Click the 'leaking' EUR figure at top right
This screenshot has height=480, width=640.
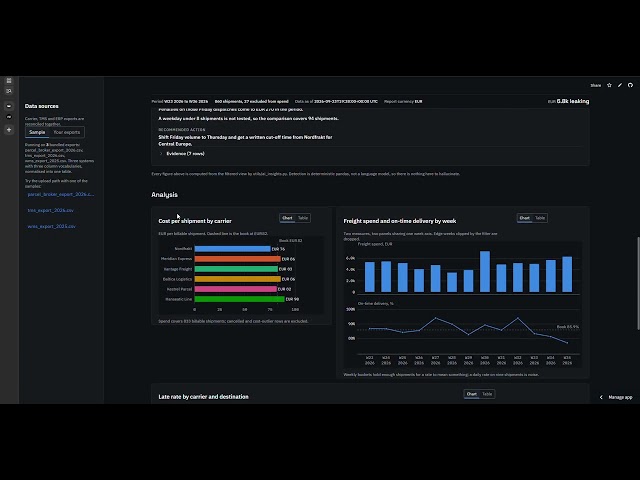pyautogui.click(x=569, y=101)
